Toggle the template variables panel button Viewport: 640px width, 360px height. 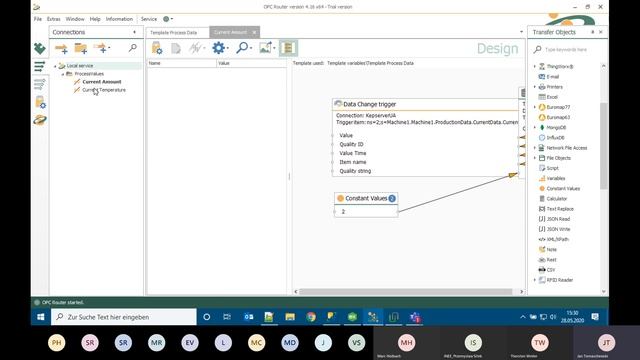pos(288,48)
